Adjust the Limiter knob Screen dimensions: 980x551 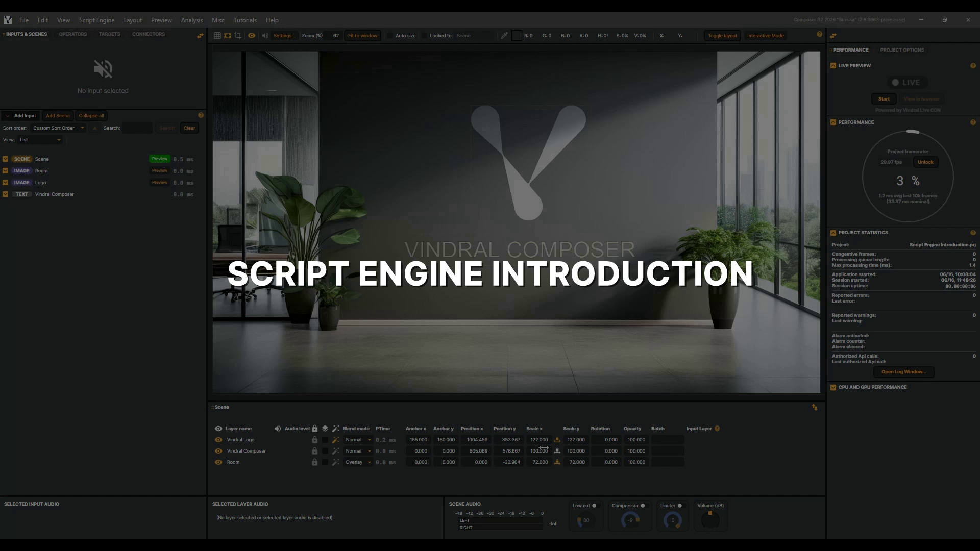point(672,520)
